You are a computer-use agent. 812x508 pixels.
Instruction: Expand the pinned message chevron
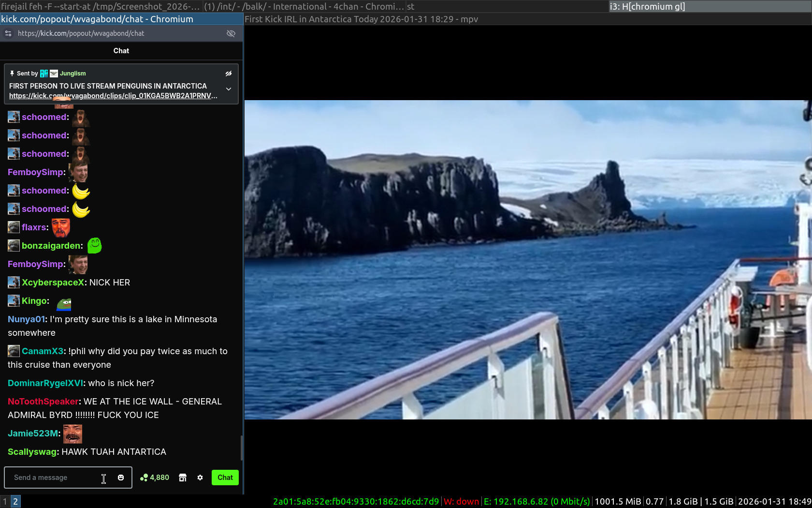(x=229, y=89)
